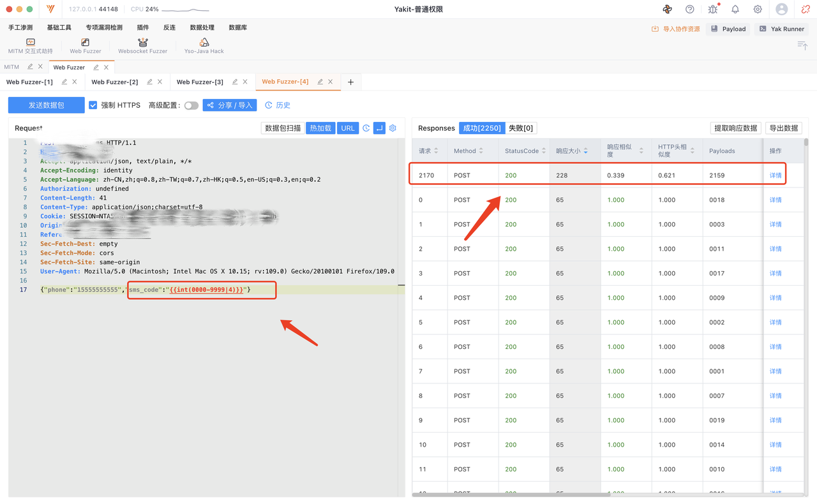The image size is (817, 504).
Task: Click the help question mark icon
Action: [x=690, y=10]
